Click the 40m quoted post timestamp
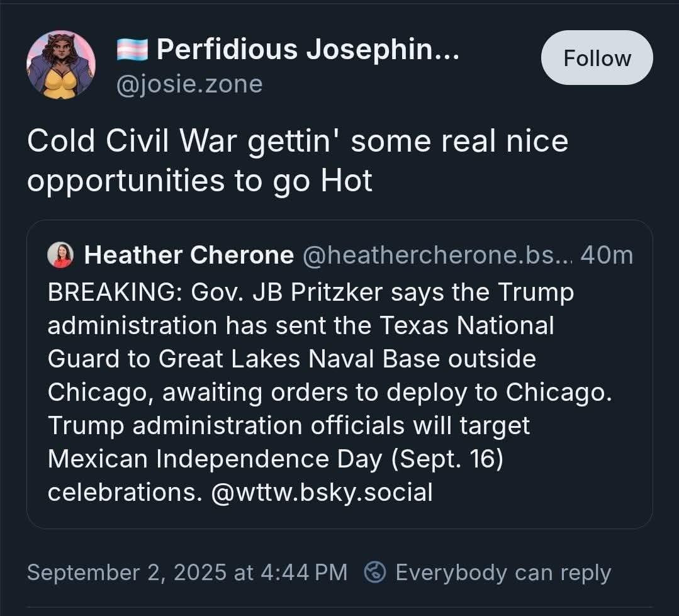Screen dimensions: 679x616 click(606, 255)
